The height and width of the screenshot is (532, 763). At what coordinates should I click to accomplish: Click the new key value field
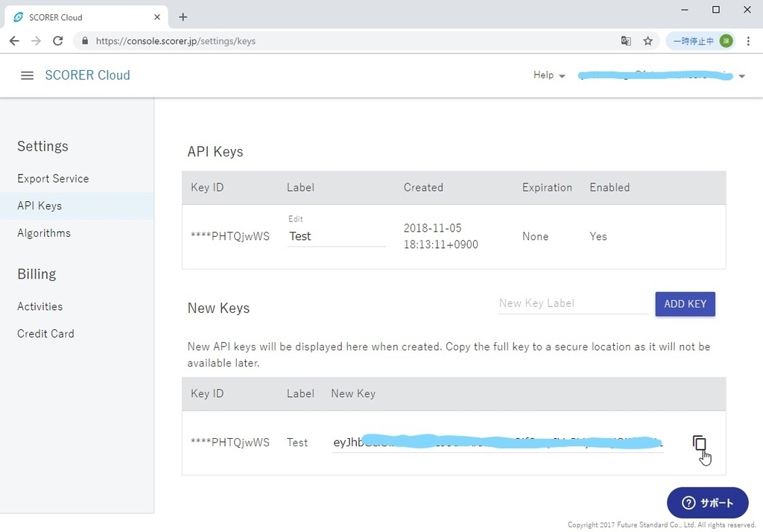coord(498,443)
